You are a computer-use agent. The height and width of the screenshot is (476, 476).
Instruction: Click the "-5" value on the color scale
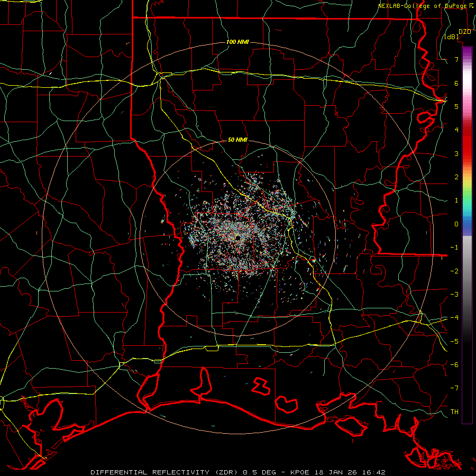click(454, 341)
